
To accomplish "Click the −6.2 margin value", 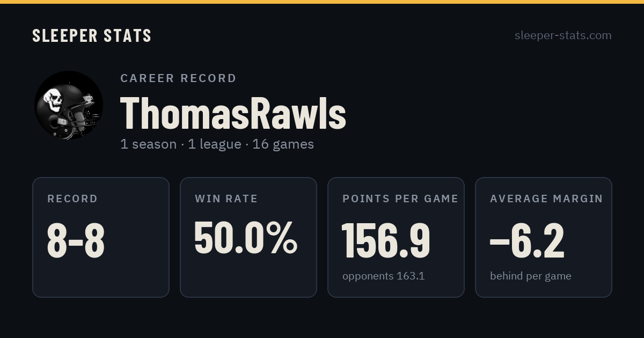I will 527,240.
